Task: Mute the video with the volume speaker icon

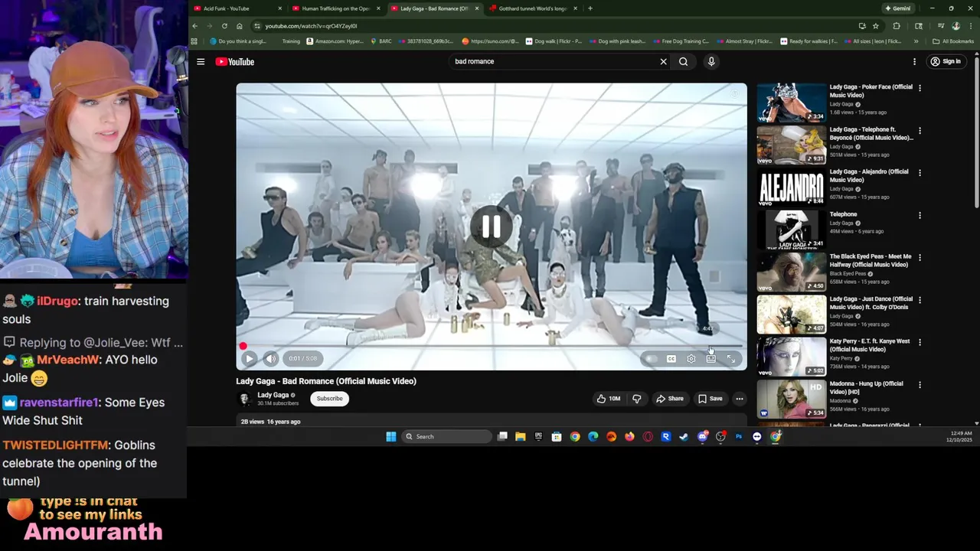Action: [270, 358]
